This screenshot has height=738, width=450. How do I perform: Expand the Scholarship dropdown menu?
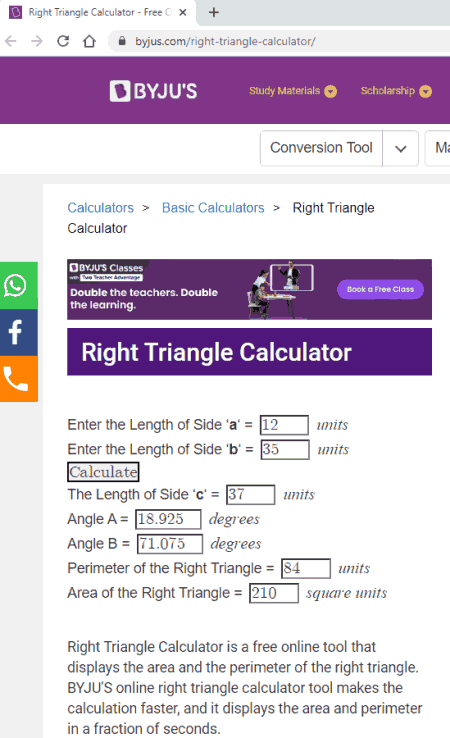click(396, 91)
